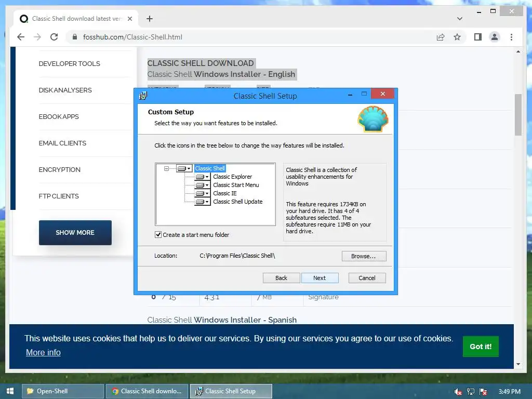532x399 pixels.
Task: Uncheck Create a start menu folder
Action: click(158, 234)
